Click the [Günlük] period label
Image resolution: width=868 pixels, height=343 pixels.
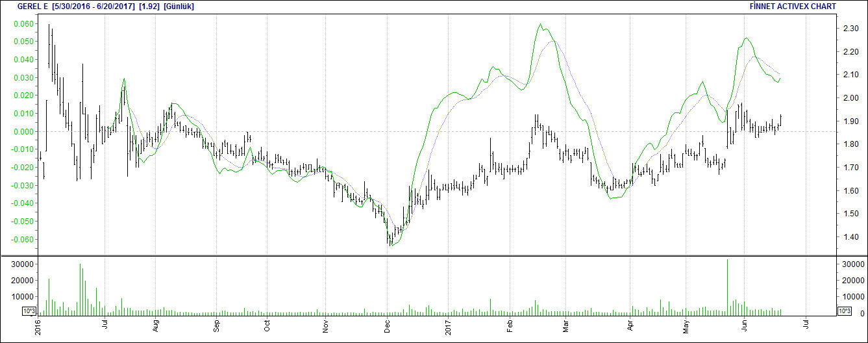tap(179, 6)
